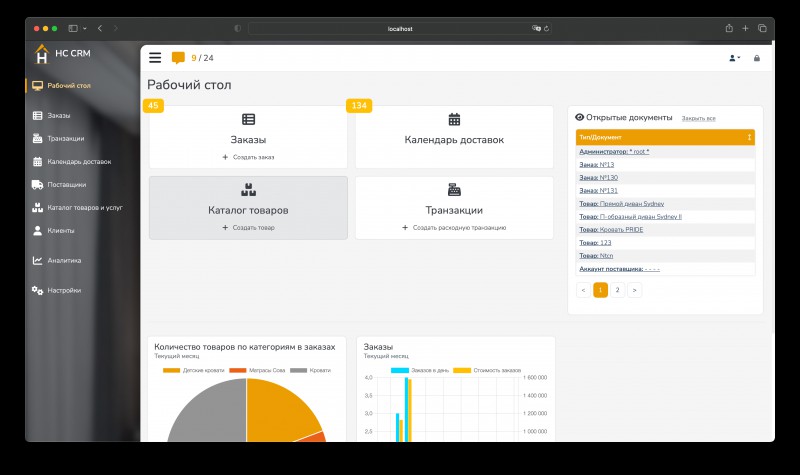Open document Заказ №13

pyautogui.click(x=596, y=165)
